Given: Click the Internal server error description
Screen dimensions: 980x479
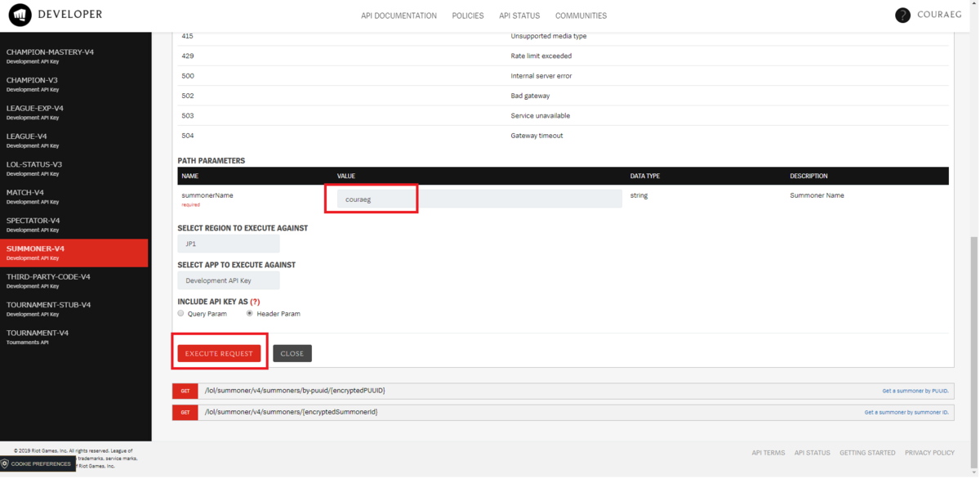Looking at the screenshot, I should (x=541, y=76).
